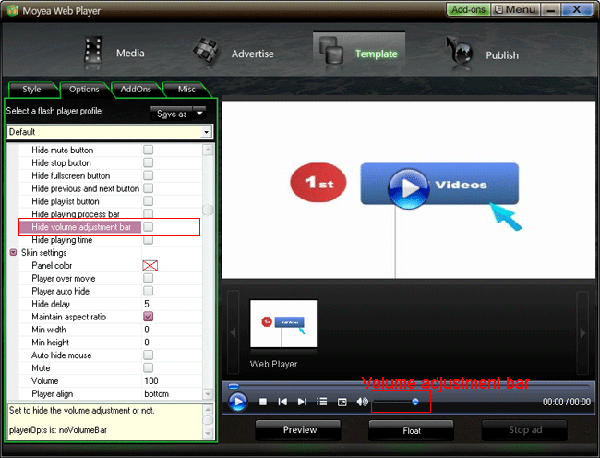600x458 pixels.
Task: Click the speaker mute icon in player
Action: tap(362, 402)
